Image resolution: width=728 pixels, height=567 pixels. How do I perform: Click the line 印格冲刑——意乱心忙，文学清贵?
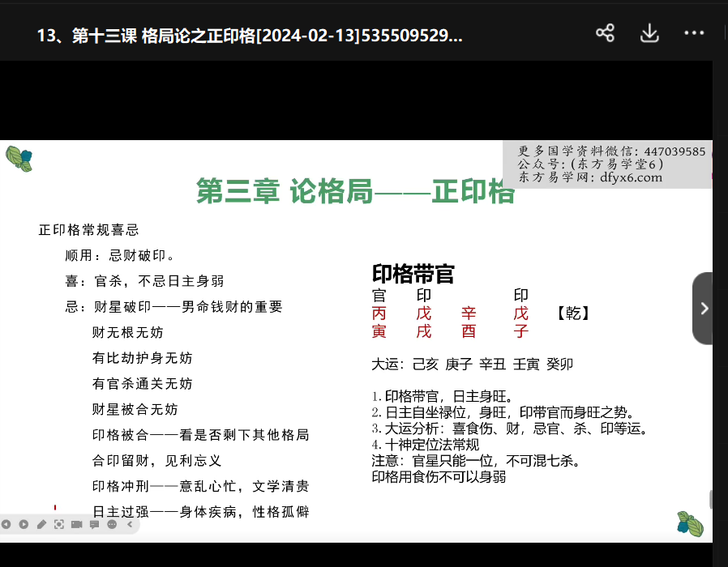[200, 486]
